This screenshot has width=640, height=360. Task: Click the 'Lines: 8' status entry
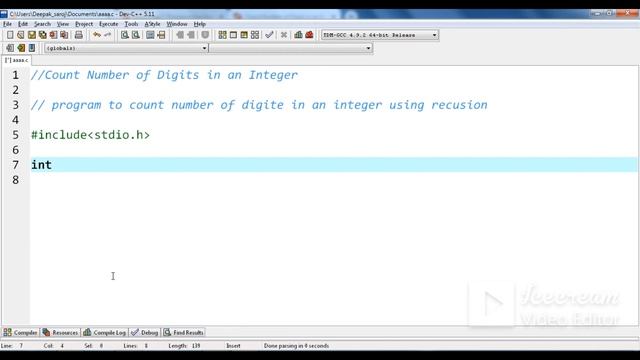pos(136,346)
